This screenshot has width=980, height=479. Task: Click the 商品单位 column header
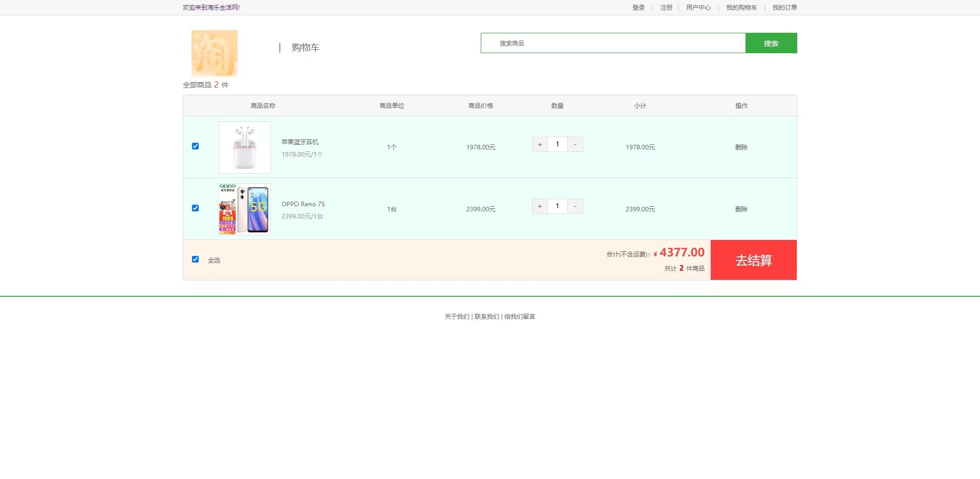pyautogui.click(x=392, y=106)
